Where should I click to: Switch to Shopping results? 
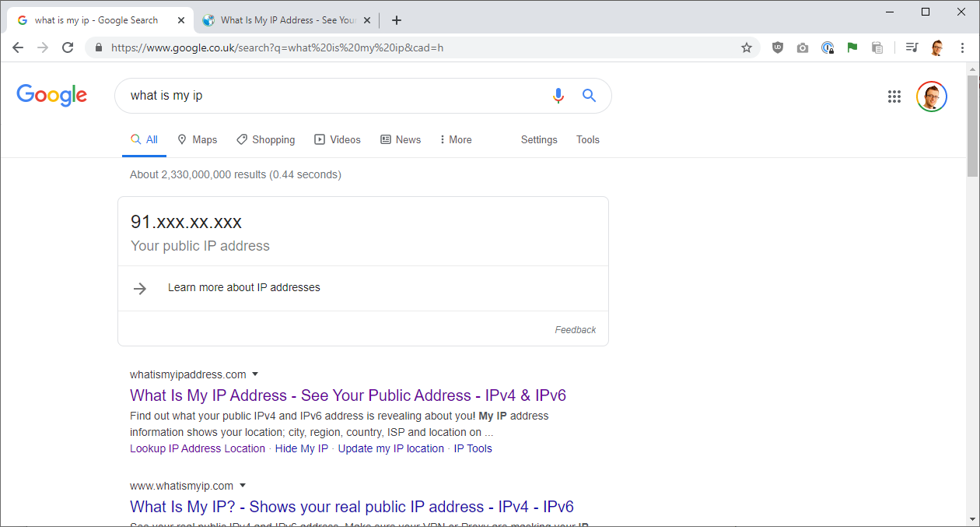coord(265,140)
